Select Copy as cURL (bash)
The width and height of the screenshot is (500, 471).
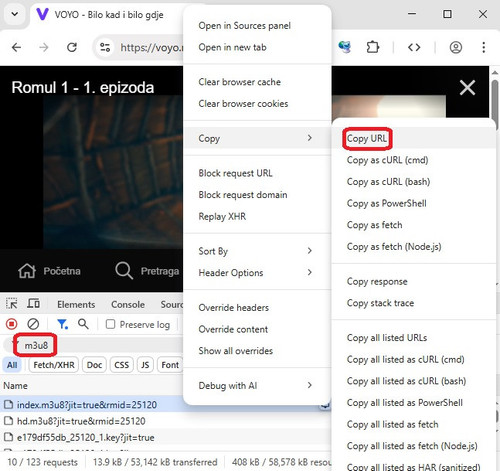click(414, 182)
